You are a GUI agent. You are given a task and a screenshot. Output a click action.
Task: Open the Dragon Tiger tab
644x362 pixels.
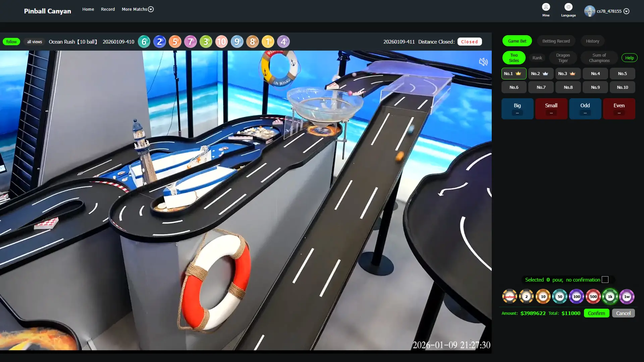[x=562, y=58]
